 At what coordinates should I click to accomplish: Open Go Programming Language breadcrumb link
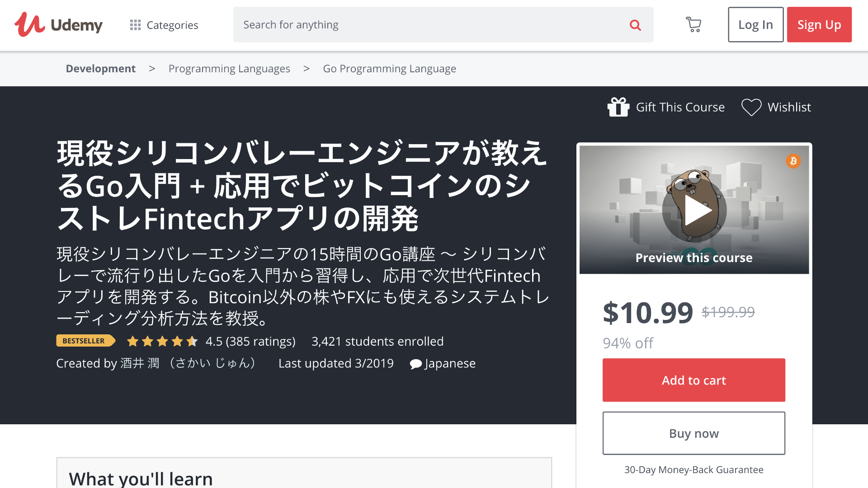[389, 69]
